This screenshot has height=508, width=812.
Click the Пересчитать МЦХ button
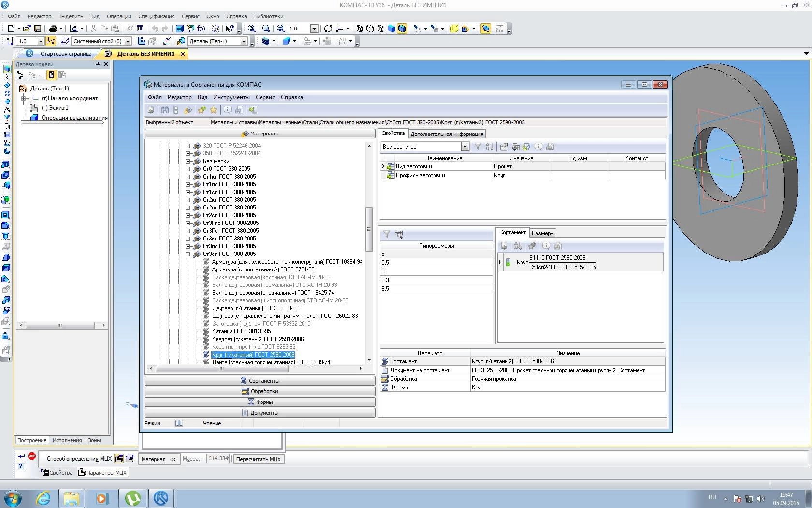click(x=258, y=459)
